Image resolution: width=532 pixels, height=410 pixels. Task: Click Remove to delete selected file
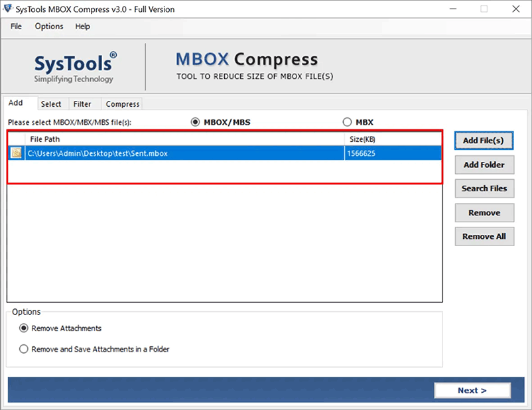point(484,212)
